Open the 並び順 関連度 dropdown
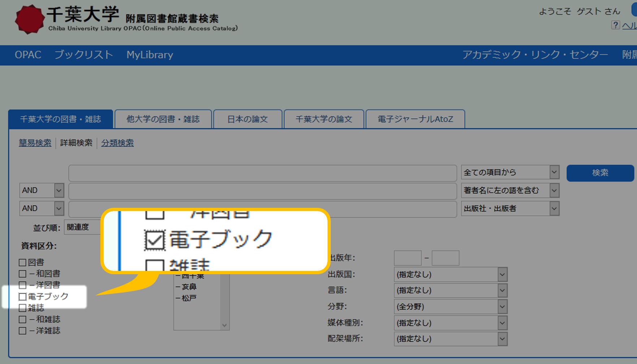Viewport: 637px width, 364px height. 83,227
